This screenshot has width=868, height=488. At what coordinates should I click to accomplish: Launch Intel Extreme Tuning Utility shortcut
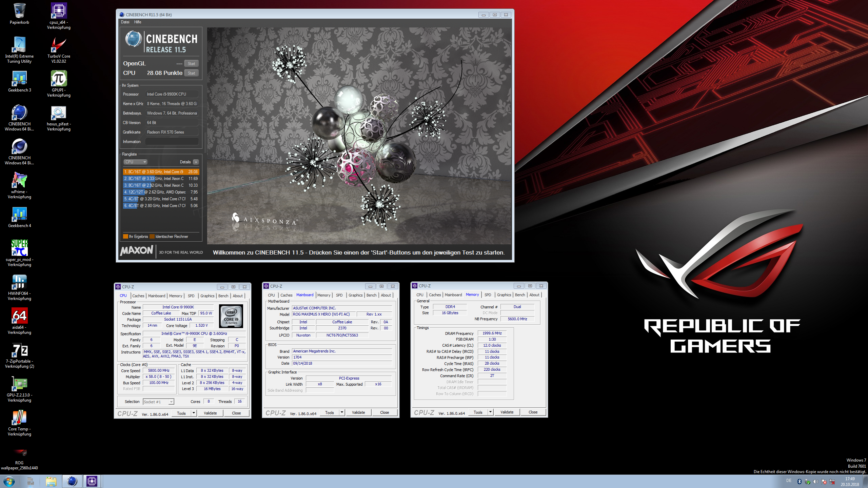[x=19, y=50]
